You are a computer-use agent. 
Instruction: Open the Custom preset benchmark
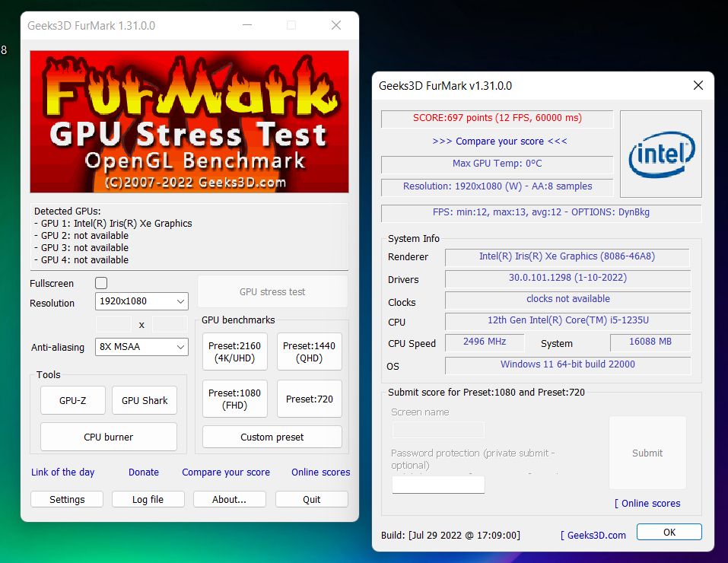pyautogui.click(x=272, y=437)
